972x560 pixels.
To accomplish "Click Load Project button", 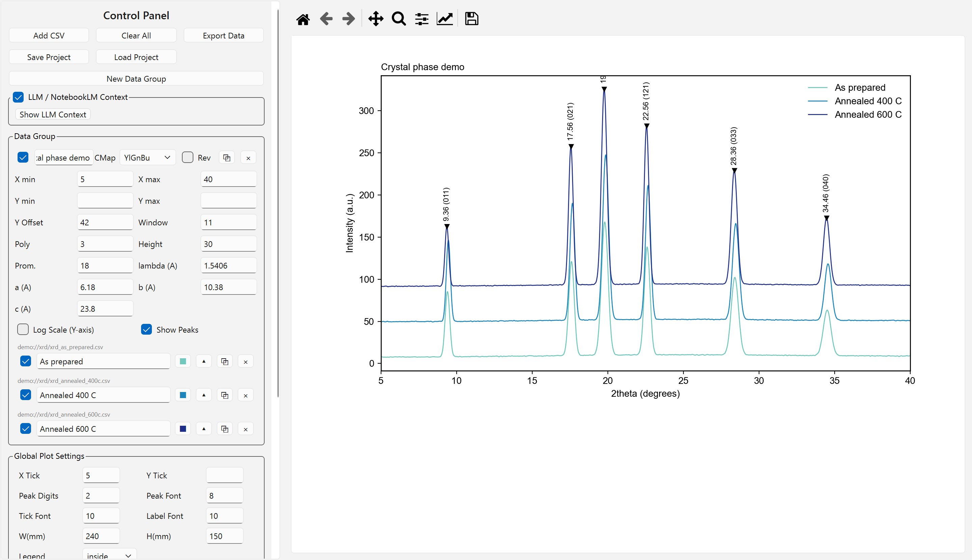I will pos(136,57).
